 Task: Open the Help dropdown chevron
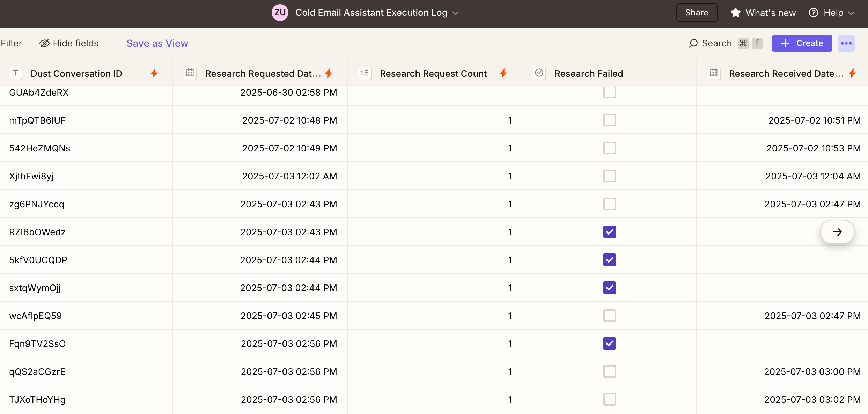click(852, 13)
